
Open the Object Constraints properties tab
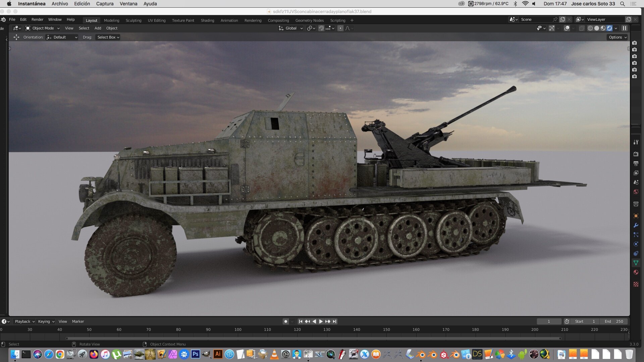coord(636,253)
